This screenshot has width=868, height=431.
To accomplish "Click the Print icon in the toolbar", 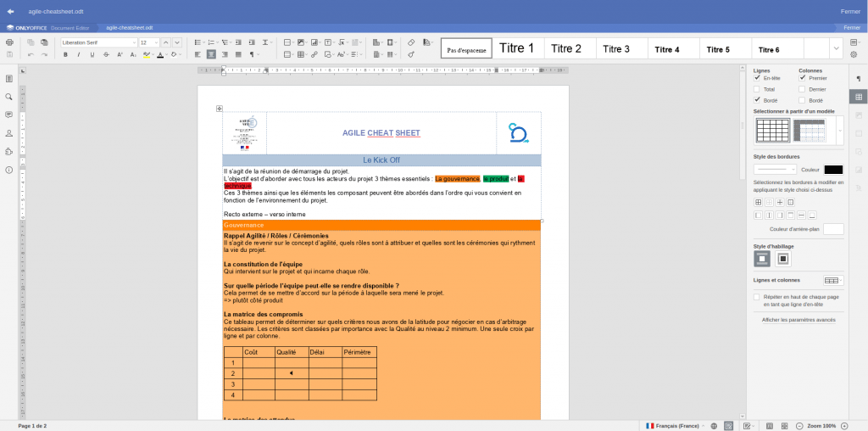I will click(9, 42).
